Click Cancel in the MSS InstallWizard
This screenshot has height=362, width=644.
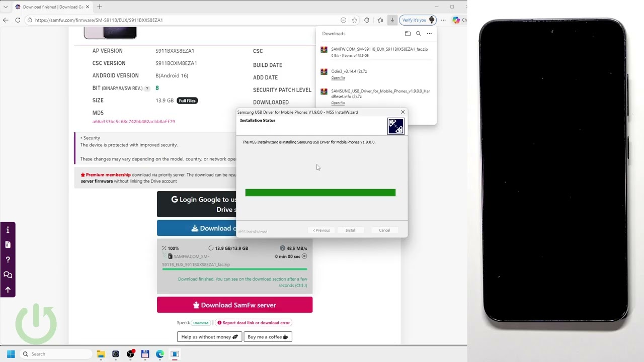tap(384, 230)
